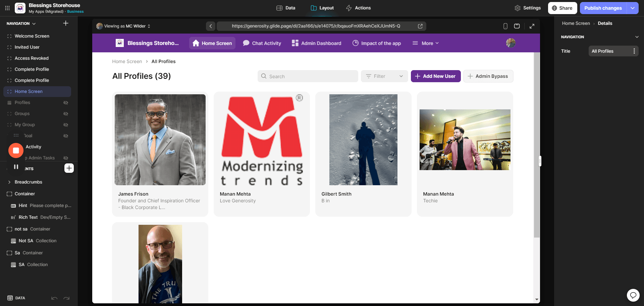Open the Admin Dashboard app tab

(316, 43)
